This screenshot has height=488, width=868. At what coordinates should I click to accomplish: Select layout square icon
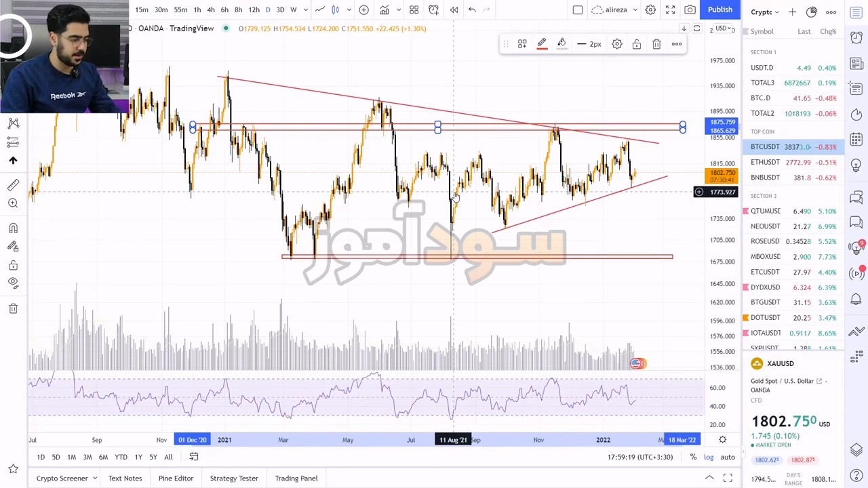point(578,9)
